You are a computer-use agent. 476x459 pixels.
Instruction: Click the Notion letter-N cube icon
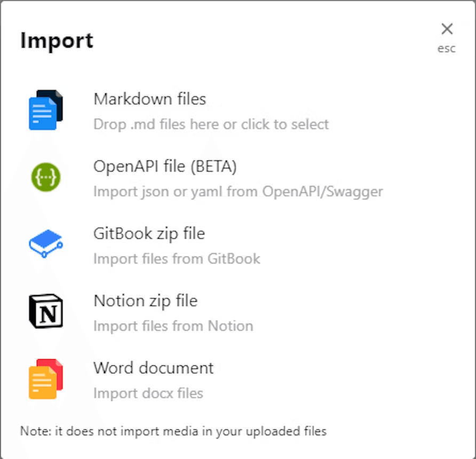click(45, 311)
